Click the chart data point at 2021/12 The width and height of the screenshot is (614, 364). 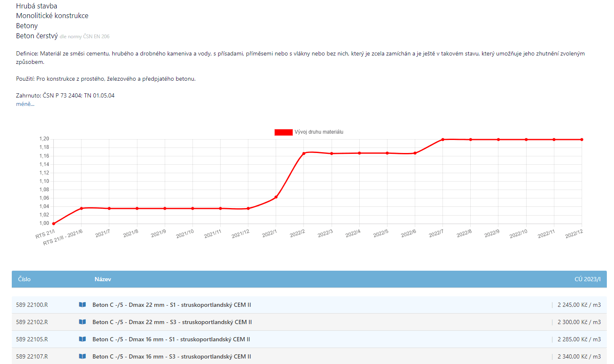tap(248, 208)
